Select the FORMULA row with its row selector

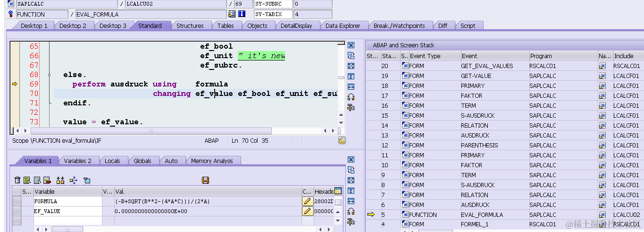(17, 201)
